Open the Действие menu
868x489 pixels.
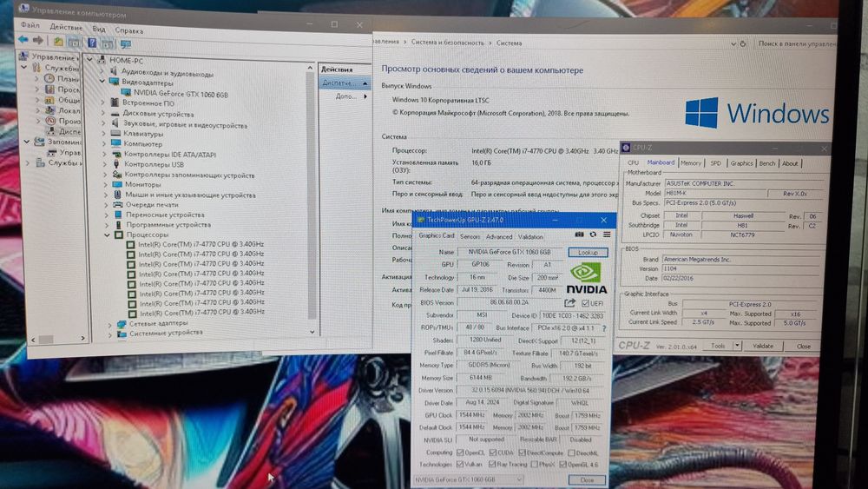coord(66,27)
